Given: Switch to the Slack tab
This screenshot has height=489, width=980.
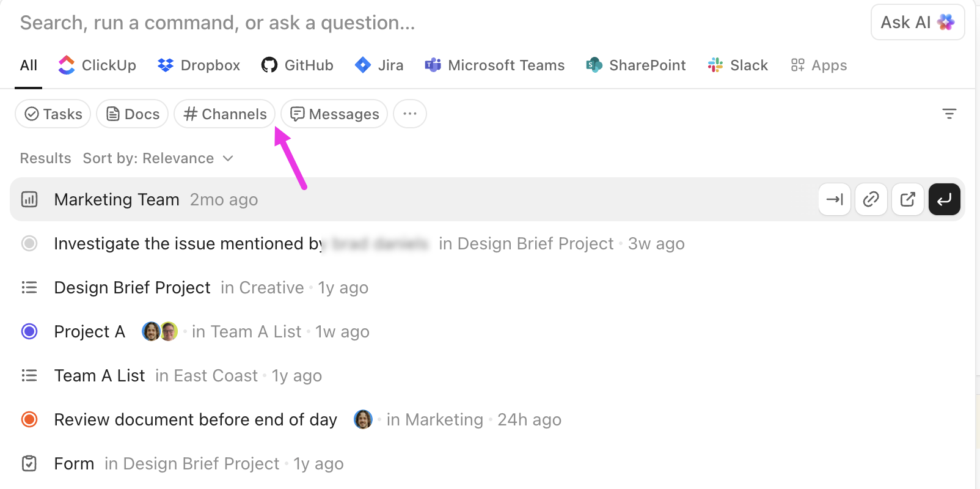Looking at the screenshot, I should [x=737, y=65].
